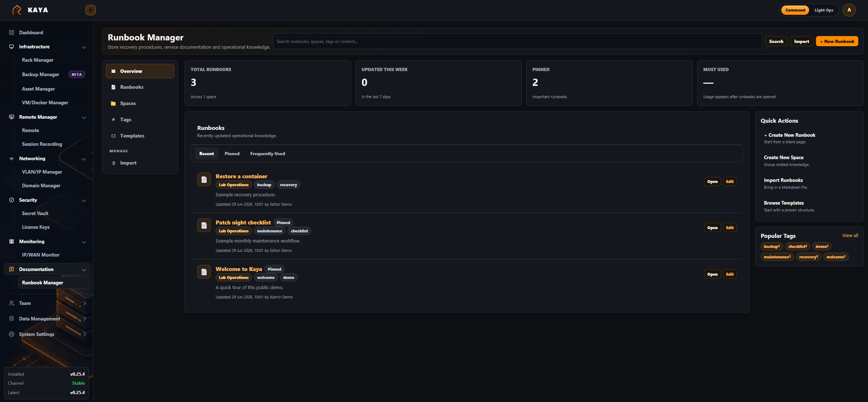Click the Templates square icon

[113, 136]
